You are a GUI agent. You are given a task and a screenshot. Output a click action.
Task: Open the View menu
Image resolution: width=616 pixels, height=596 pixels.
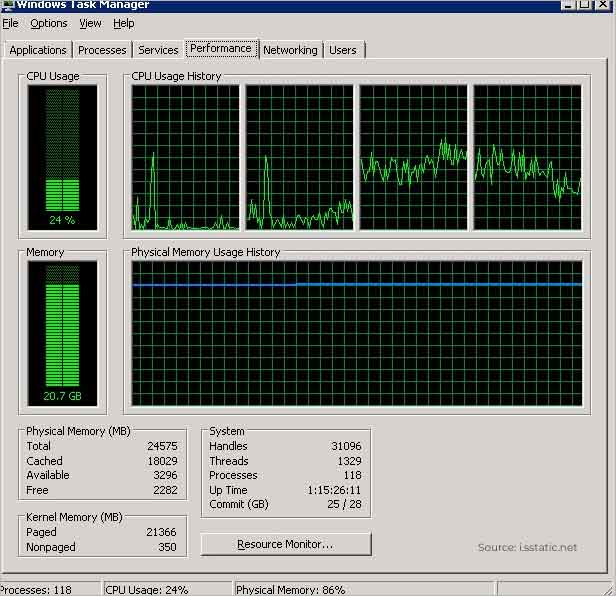(90, 24)
